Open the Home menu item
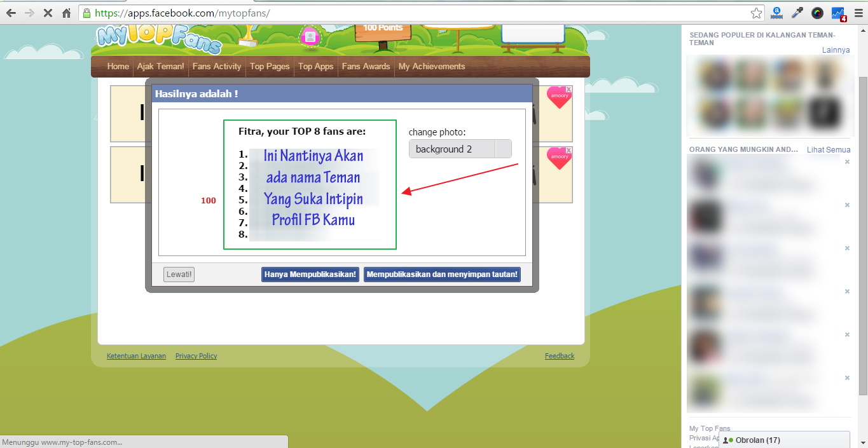The image size is (868, 448). pyautogui.click(x=118, y=66)
